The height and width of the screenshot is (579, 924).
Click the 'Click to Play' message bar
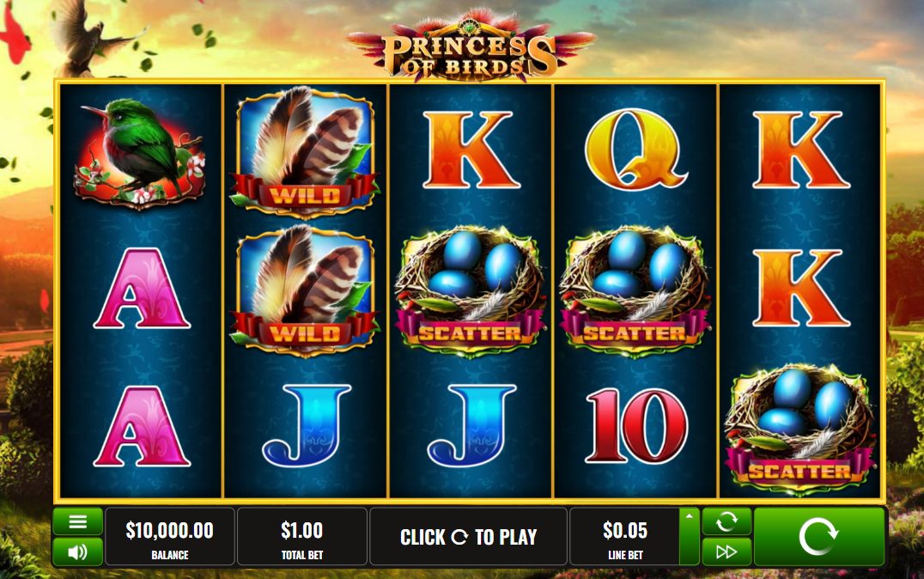pos(469,537)
